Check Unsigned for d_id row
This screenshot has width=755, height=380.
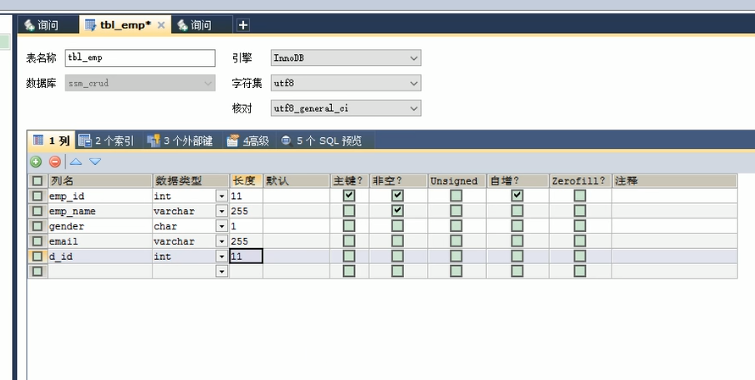coord(456,256)
